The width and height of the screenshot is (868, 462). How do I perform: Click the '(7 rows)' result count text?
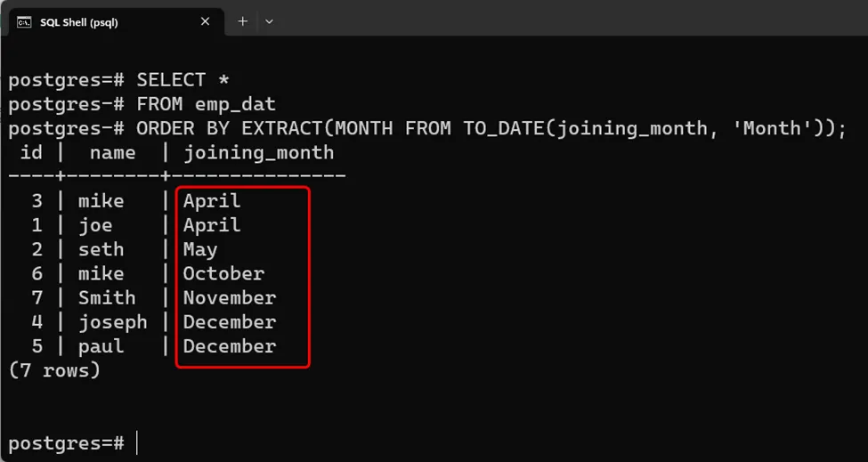click(54, 369)
